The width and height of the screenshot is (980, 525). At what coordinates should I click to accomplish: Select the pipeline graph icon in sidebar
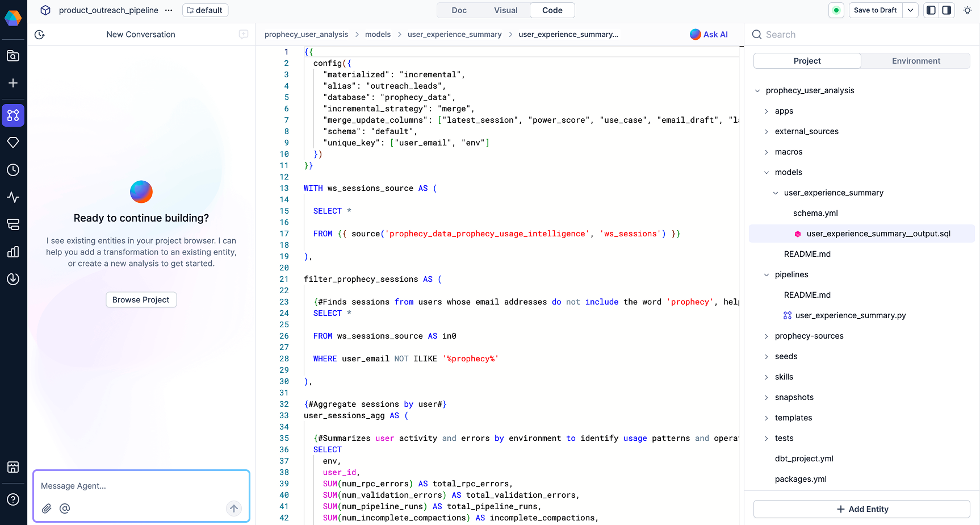13,115
